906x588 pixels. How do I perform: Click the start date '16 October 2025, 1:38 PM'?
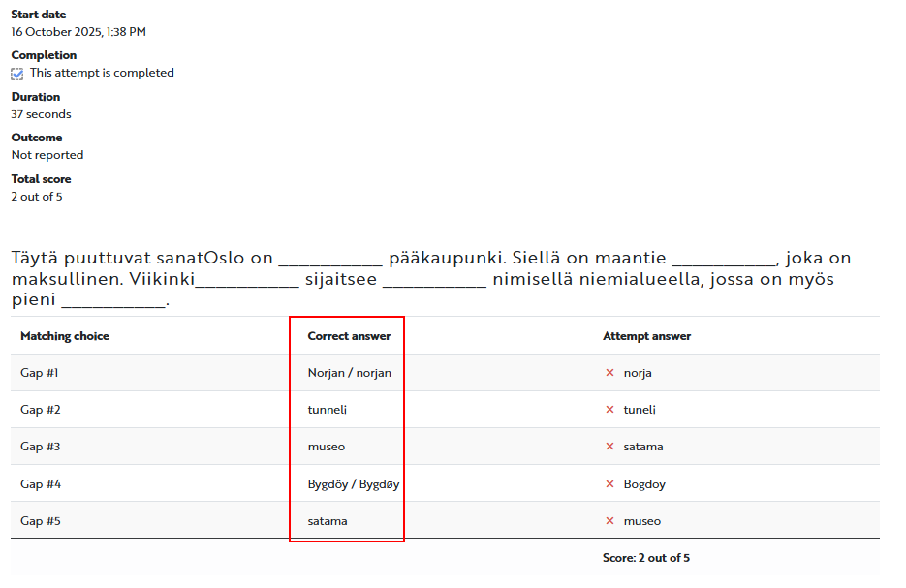pos(78,32)
